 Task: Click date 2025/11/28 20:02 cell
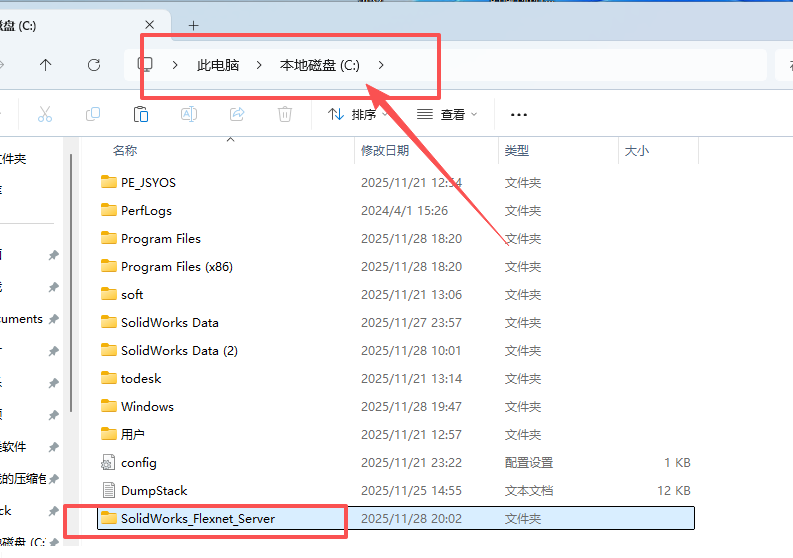click(x=411, y=519)
